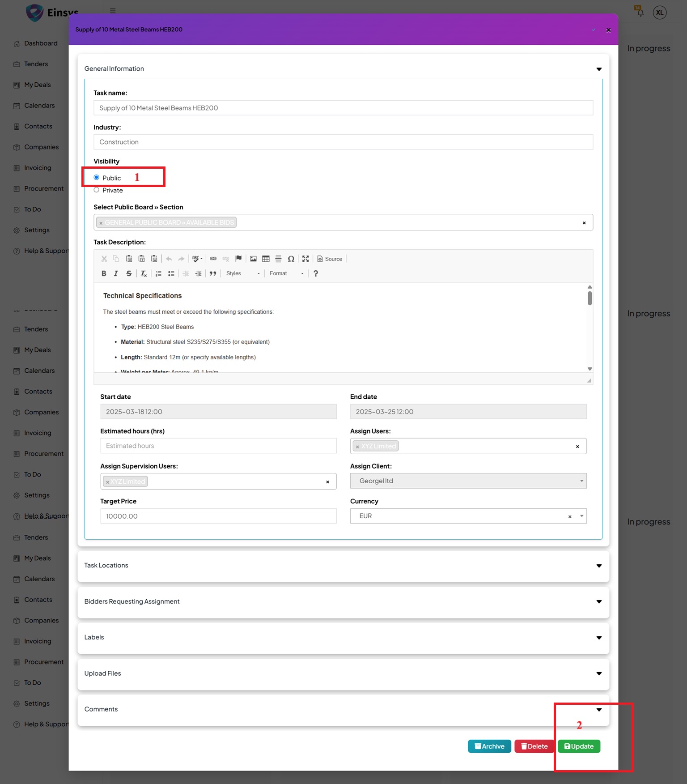Viewport: 687px width, 784px height.
Task: Expand the Upload Files section
Action: coord(599,673)
